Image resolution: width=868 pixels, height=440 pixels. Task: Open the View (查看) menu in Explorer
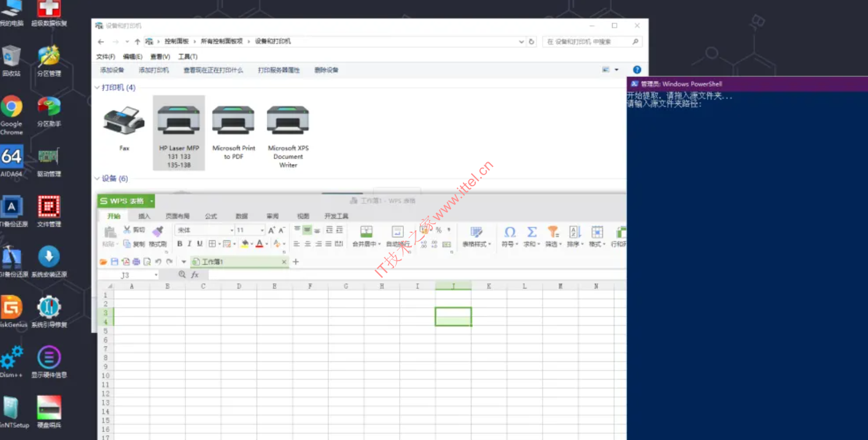[x=160, y=57]
